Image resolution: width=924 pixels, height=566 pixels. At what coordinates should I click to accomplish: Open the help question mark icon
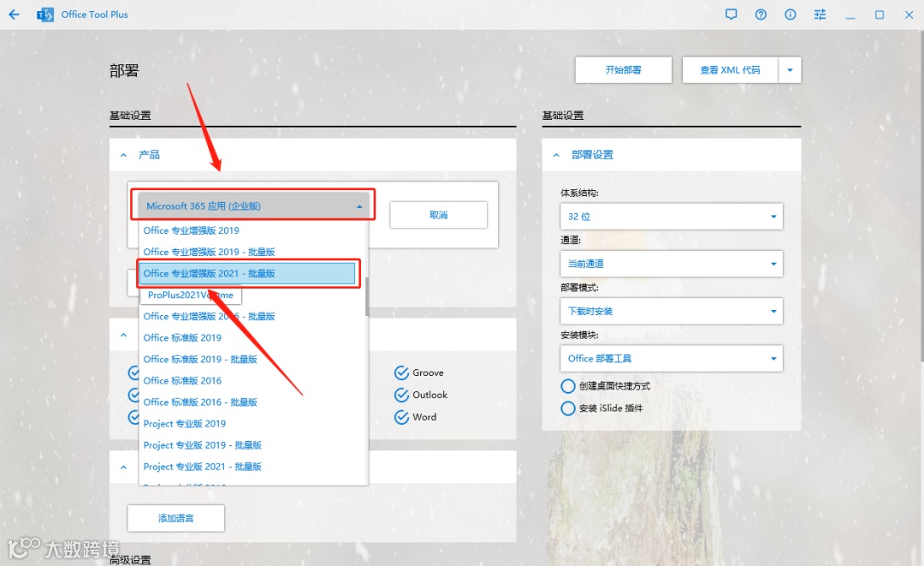pyautogui.click(x=761, y=15)
